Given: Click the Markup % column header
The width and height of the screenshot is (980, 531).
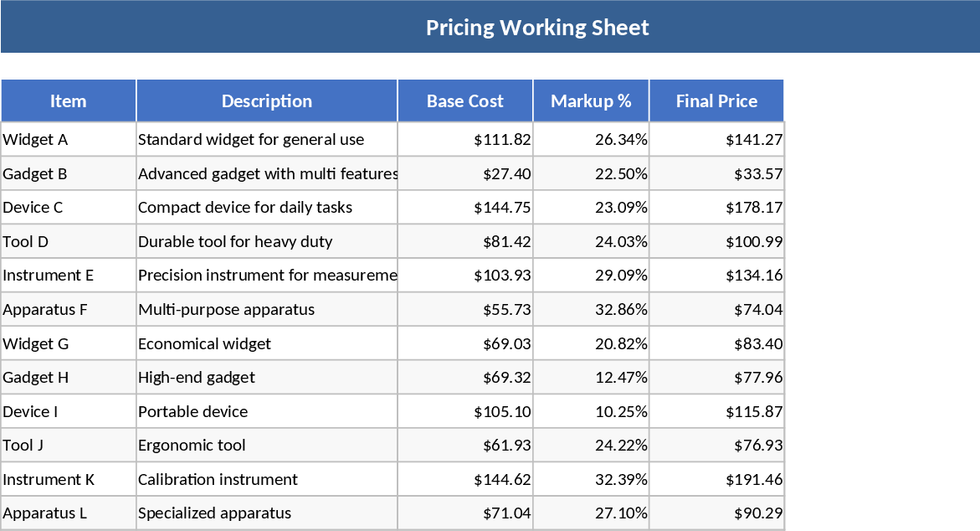Looking at the screenshot, I should 591,101.
